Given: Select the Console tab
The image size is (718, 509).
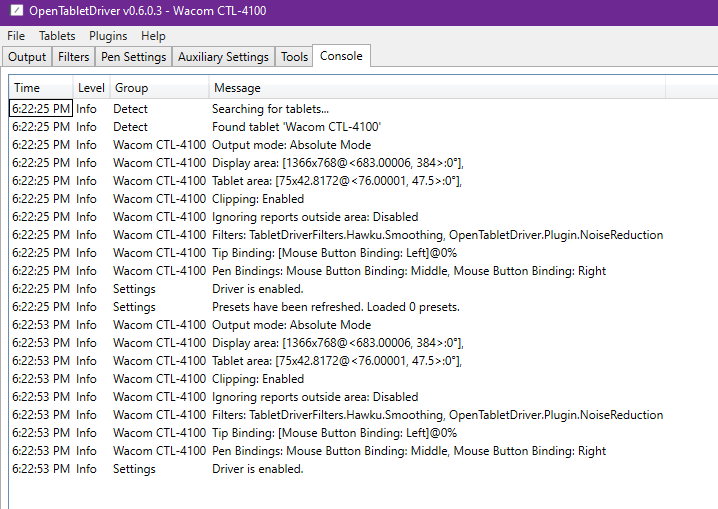Looking at the screenshot, I should [341, 56].
